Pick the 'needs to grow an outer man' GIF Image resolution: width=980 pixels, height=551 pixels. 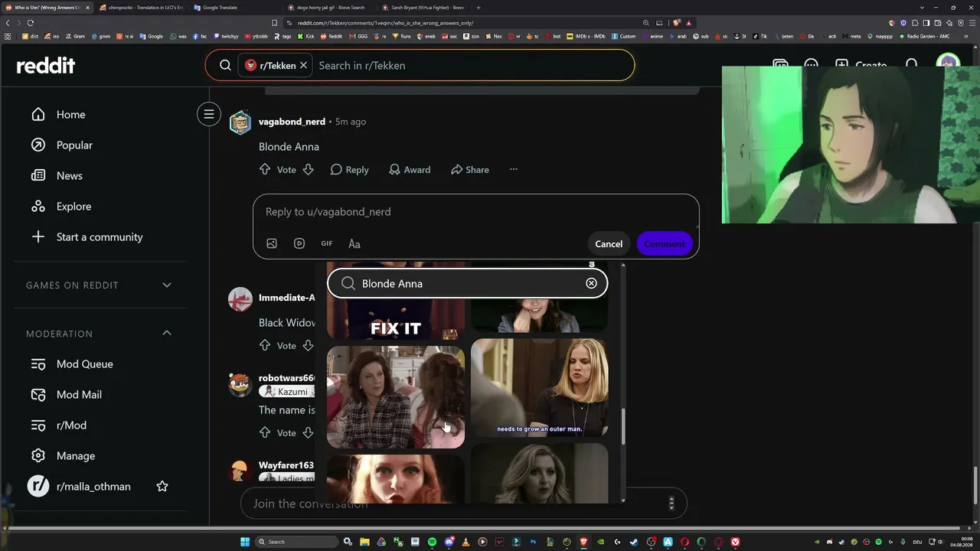click(x=540, y=388)
